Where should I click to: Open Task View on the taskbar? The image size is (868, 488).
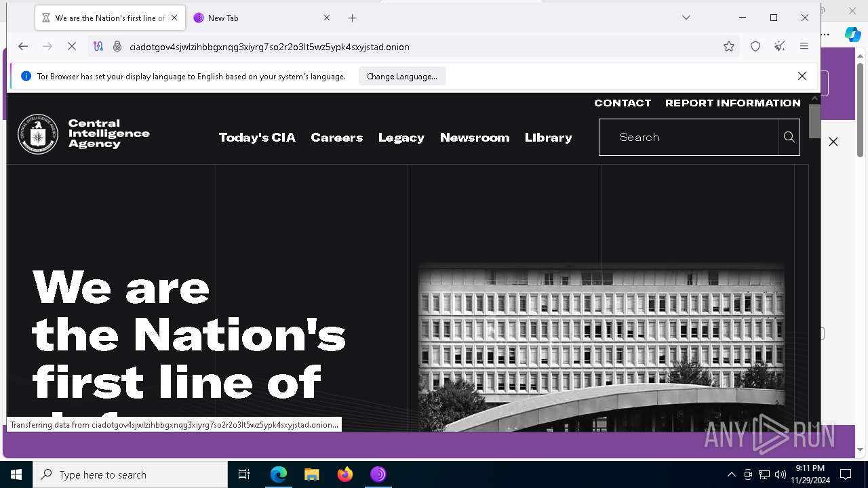[x=244, y=474]
